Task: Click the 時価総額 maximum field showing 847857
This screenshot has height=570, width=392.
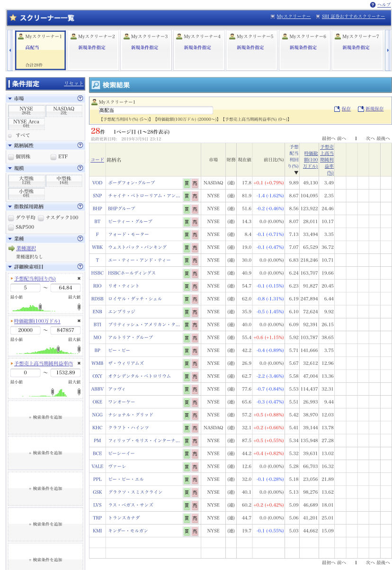Action: [x=65, y=330]
